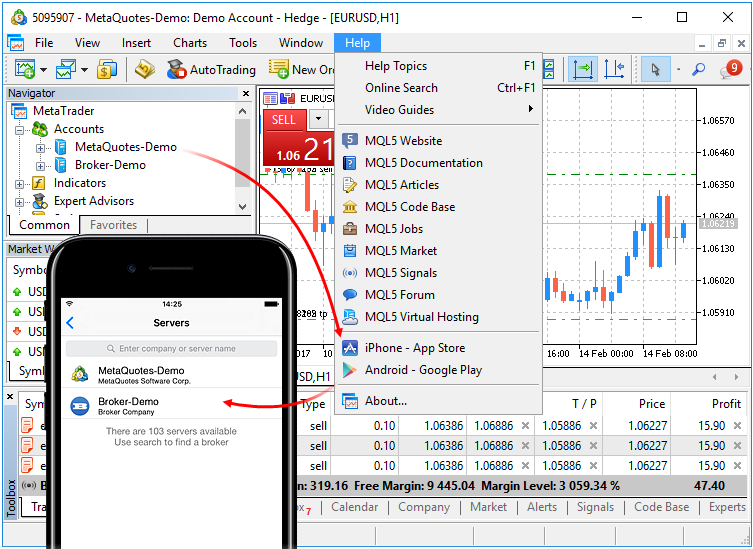Open the Market Watch dollar icon
753x549 pixels.
(x=107, y=70)
